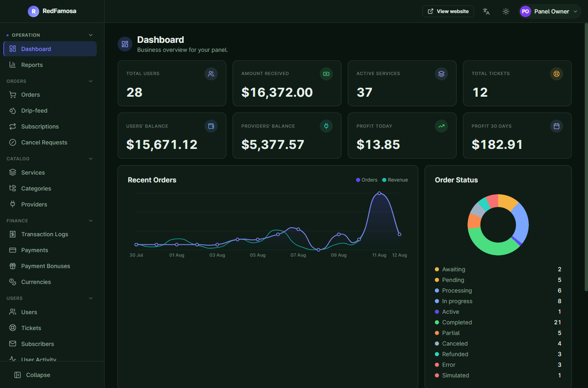
Task: Open Payment Bonuses link
Action: click(50, 266)
